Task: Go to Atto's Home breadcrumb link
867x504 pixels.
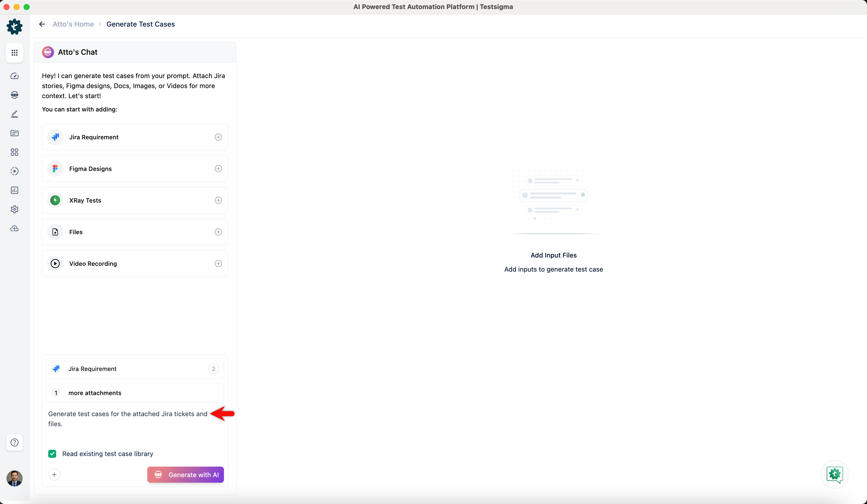Action: [x=73, y=24]
